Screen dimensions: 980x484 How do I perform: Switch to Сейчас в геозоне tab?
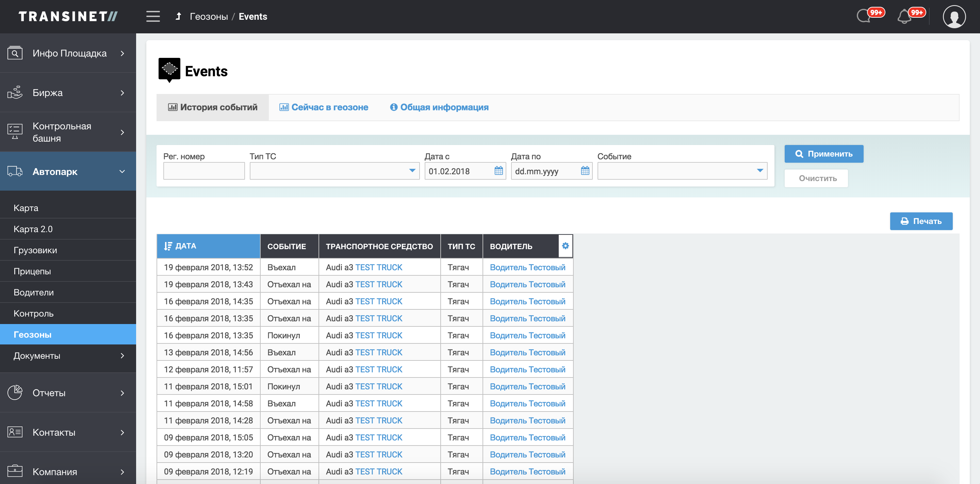(324, 107)
